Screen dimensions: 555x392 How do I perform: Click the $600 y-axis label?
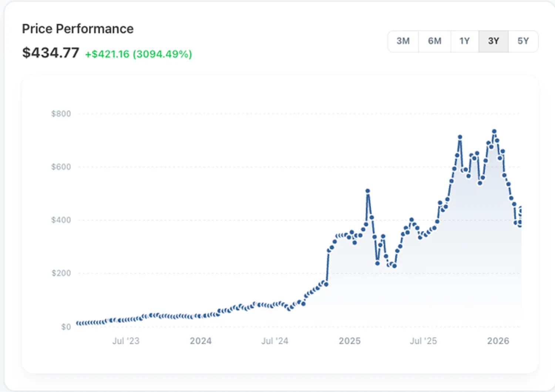[61, 167]
